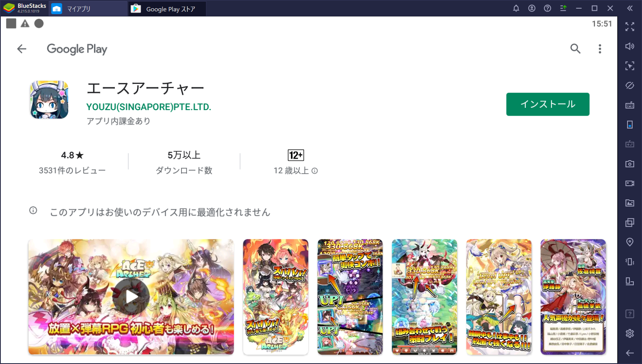Switch to the Google Play ストア tab
642x364 pixels.
167,9
